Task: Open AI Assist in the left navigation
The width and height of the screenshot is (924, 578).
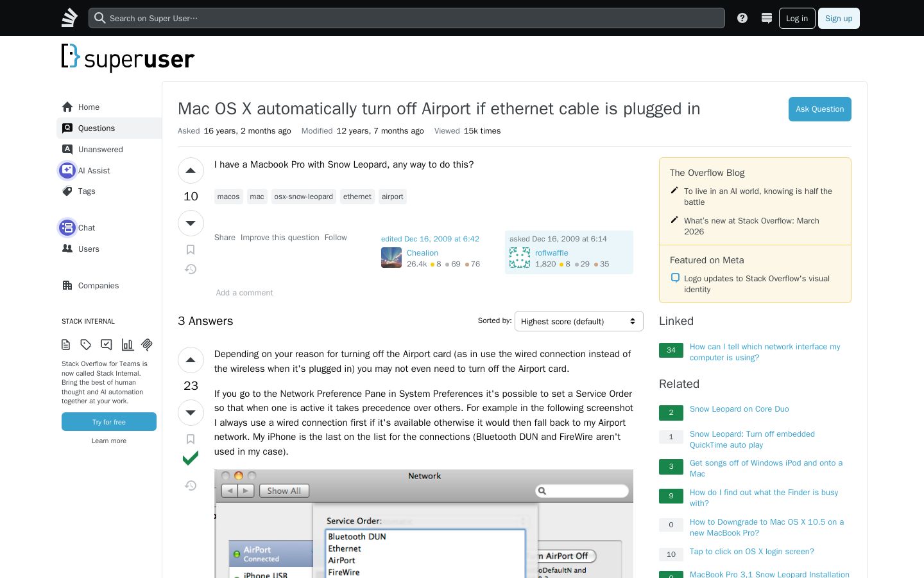Action: (x=109, y=170)
